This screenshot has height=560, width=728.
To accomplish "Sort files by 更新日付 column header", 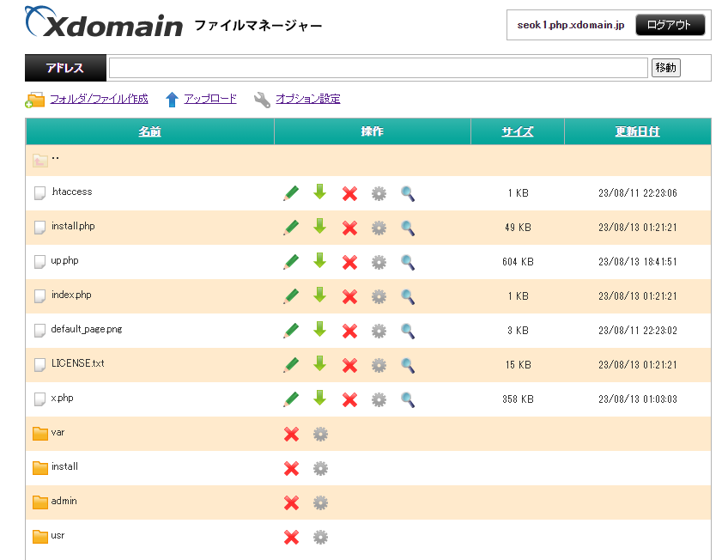I will [x=637, y=131].
